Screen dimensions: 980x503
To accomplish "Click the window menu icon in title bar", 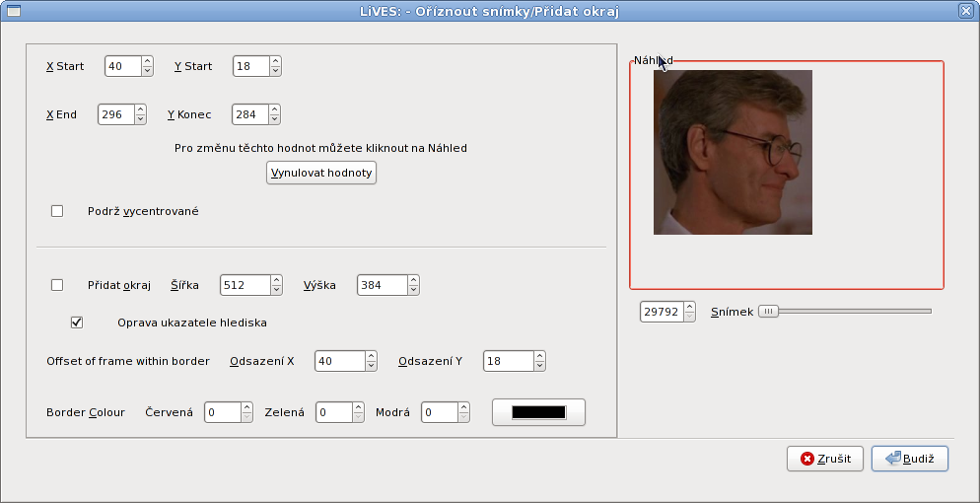I will click(11, 10).
